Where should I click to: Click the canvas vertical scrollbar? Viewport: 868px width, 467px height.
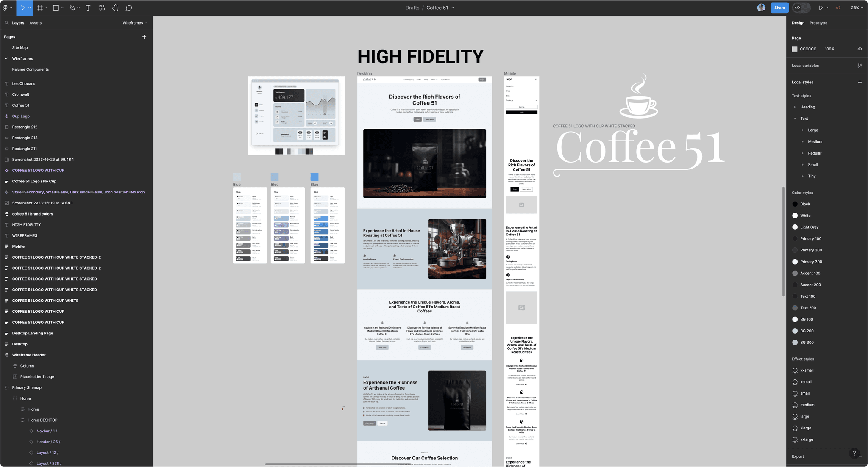783,241
